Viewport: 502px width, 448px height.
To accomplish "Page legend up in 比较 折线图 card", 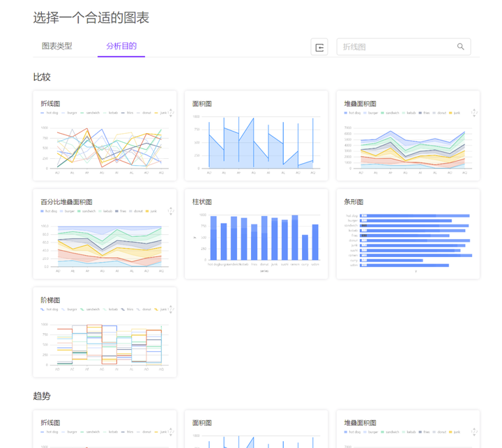I will click(x=171, y=109).
